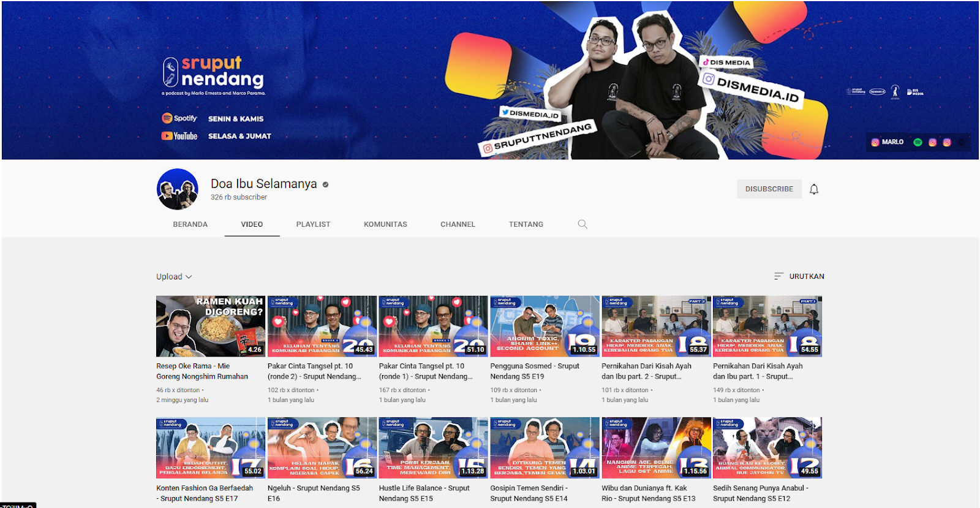Open the Spotify link icon on the banner
This screenshot has height=508, width=980.
pyautogui.click(x=918, y=142)
